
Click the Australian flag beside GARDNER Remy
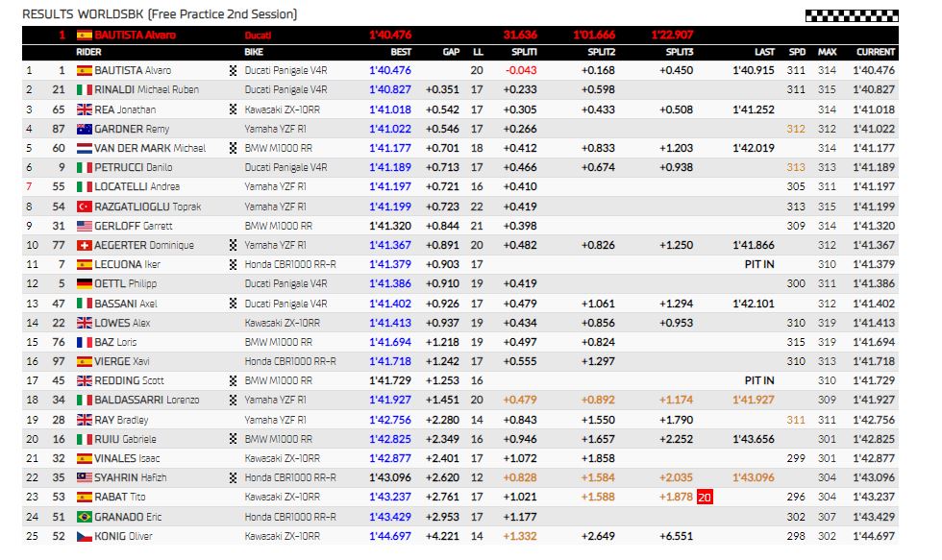pyautogui.click(x=85, y=129)
